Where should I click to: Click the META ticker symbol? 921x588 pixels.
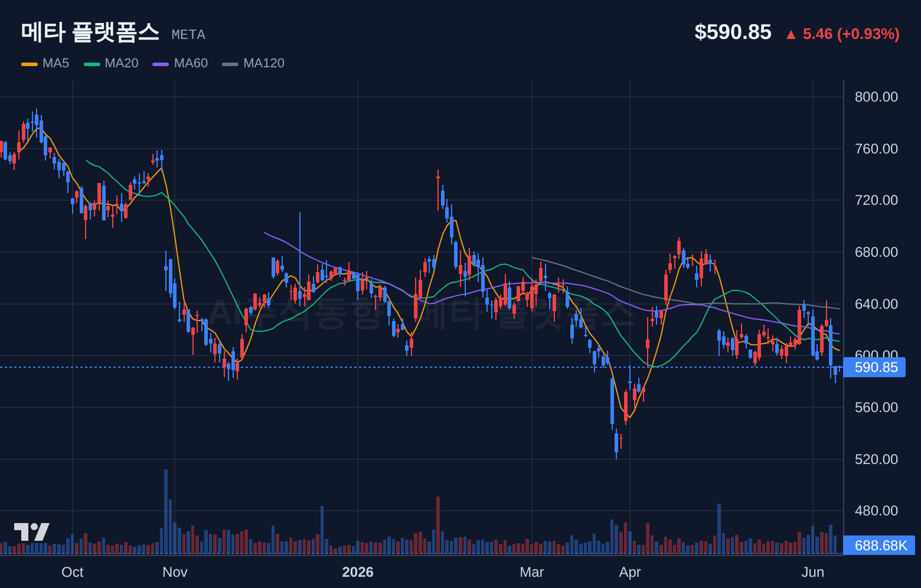(188, 35)
